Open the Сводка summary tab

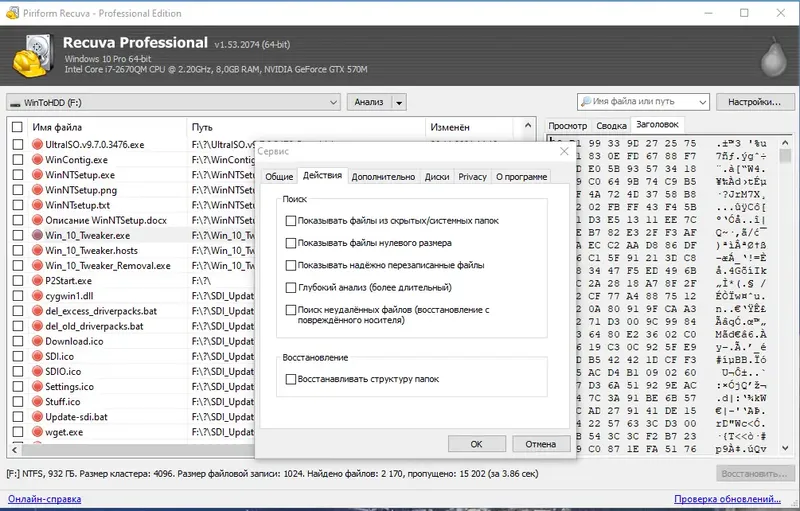[611, 125]
